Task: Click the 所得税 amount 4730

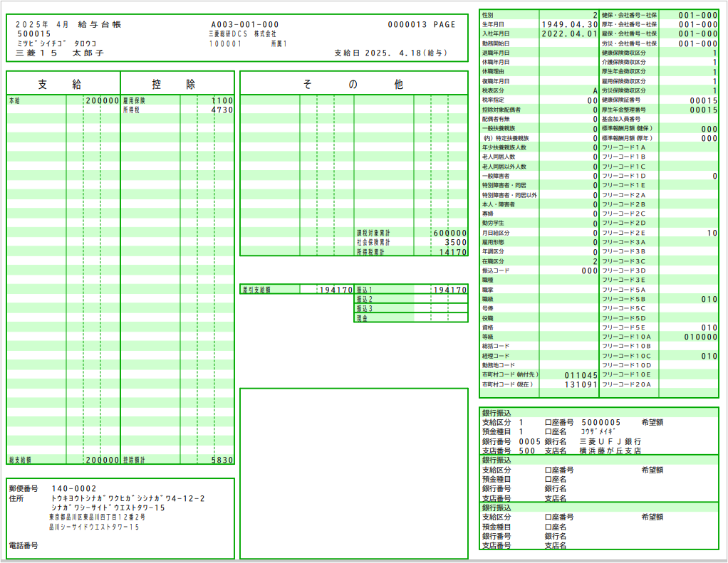Action: coord(222,110)
